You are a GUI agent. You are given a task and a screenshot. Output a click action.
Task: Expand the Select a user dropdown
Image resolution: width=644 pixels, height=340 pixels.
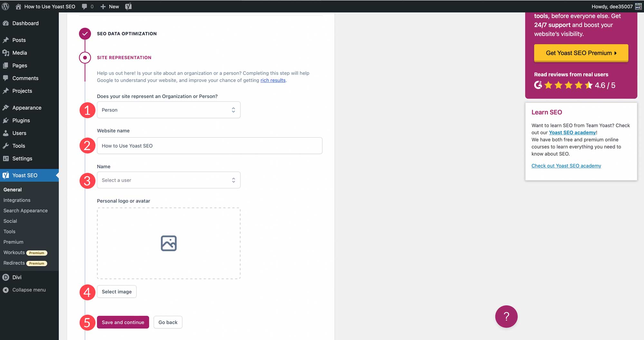(168, 180)
